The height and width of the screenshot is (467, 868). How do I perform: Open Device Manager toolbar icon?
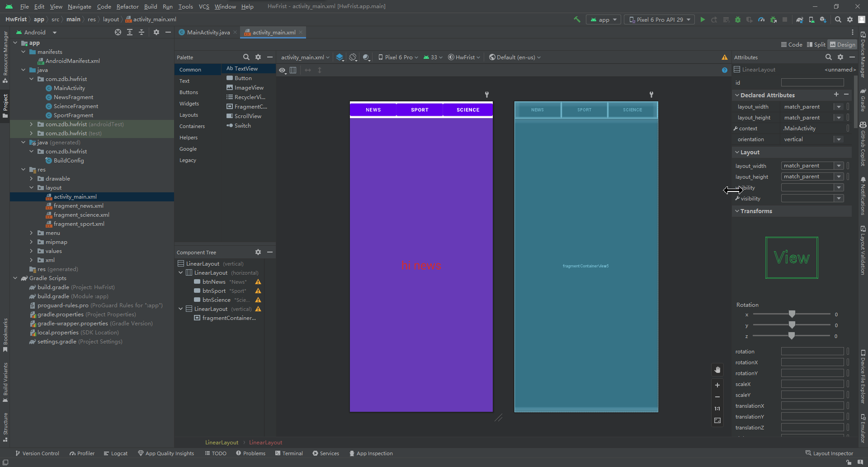pyautogui.click(x=811, y=19)
